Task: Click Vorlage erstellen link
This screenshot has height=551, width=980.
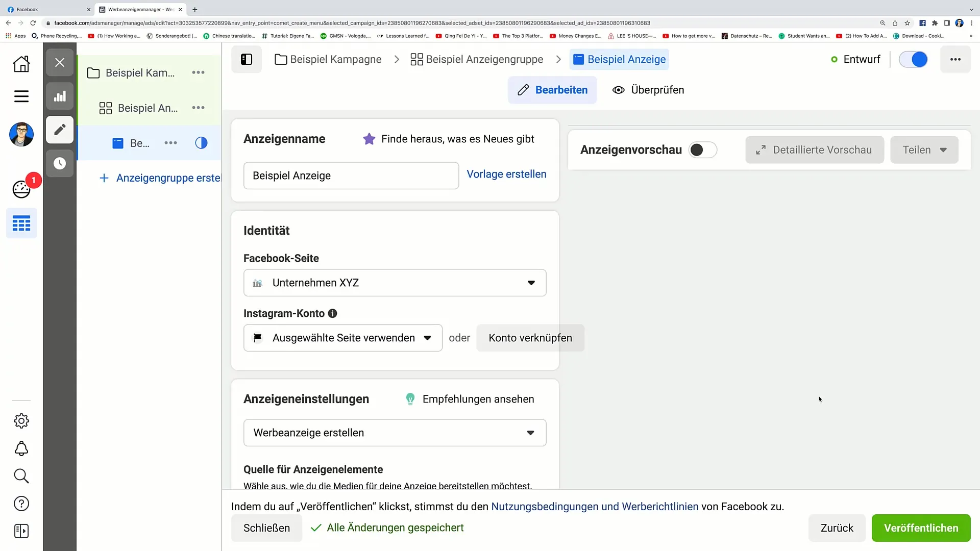Action: pyautogui.click(x=506, y=174)
